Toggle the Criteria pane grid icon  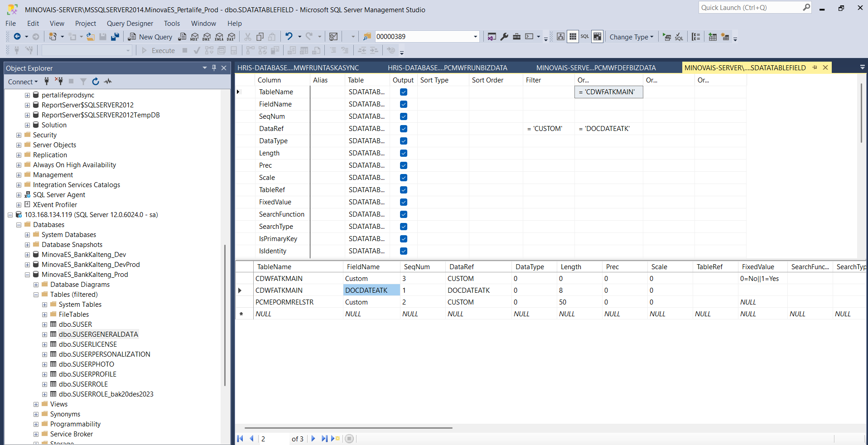[573, 37]
